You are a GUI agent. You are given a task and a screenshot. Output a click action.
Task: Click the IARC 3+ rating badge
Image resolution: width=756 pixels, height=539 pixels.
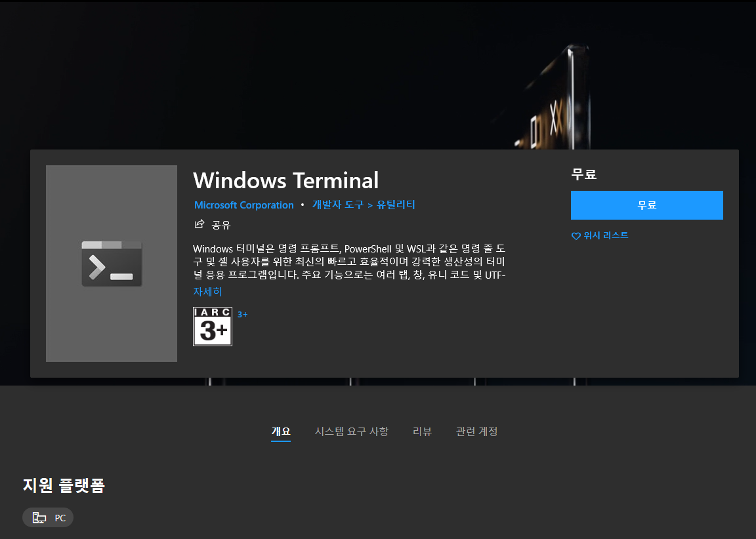pos(213,327)
